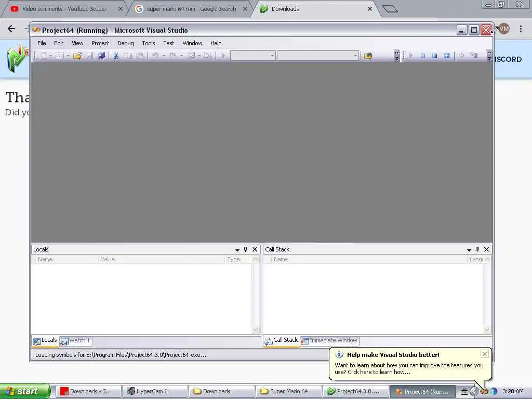Image resolution: width=532 pixels, height=399 pixels.
Task: Click the Help make Visual Studio better balloon text
Action: point(409,369)
